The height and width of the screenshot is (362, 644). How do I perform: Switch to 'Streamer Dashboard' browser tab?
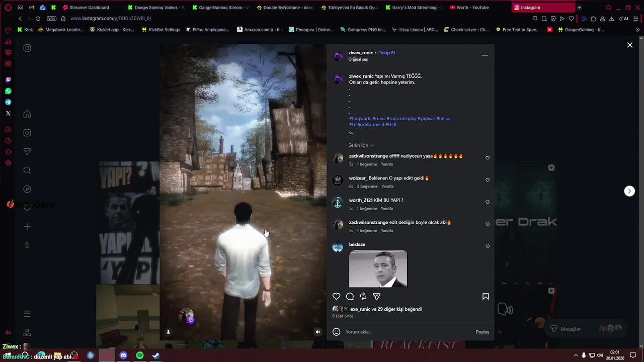(x=89, y=8)
